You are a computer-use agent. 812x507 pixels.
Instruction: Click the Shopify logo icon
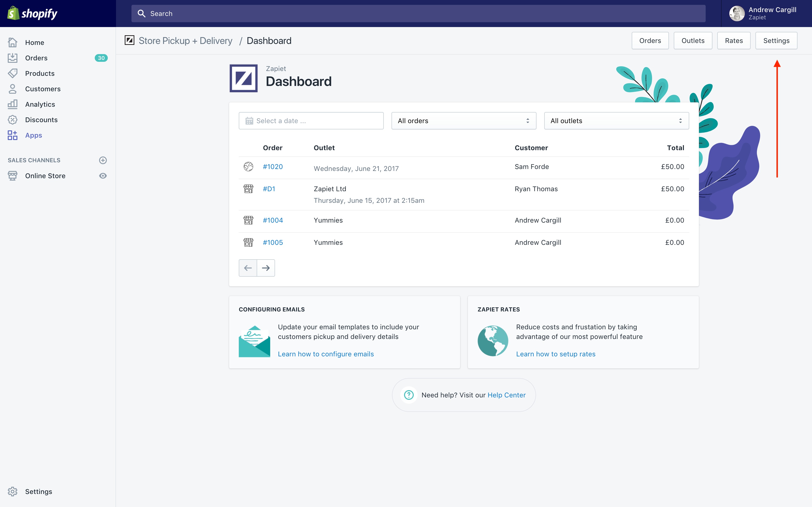pos(14,14)
